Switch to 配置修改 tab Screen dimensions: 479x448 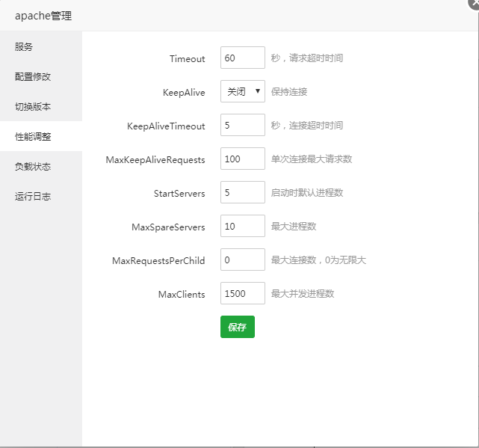(x=41, y=77)
